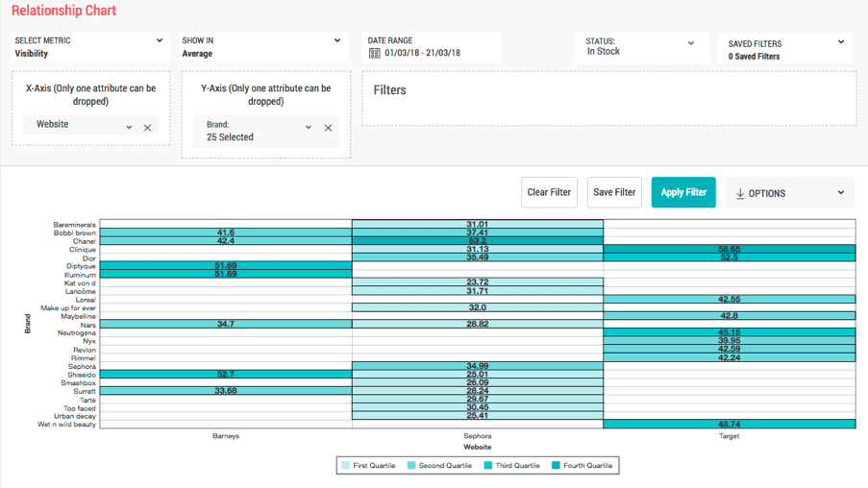Click the Loreal Target bar 42.55
Screen dimensions: 868x488
tap(729, 299)
